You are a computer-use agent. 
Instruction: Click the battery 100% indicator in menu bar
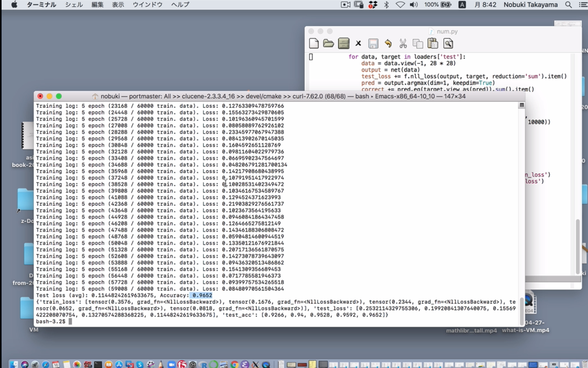pyautogui.click(x=438, y=5)
